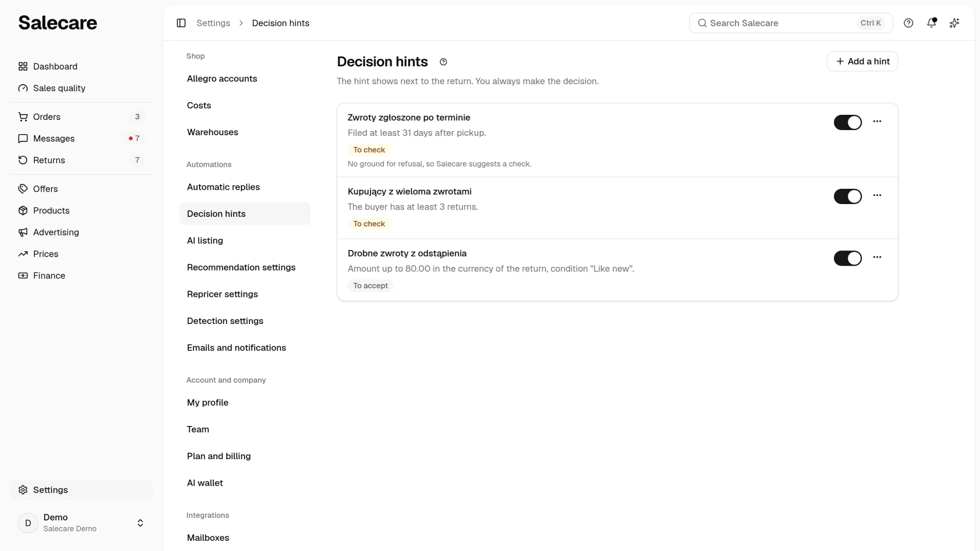
Task: Click the Finance banknote icon
Action: pyautogui.click(x=23, y=275)
